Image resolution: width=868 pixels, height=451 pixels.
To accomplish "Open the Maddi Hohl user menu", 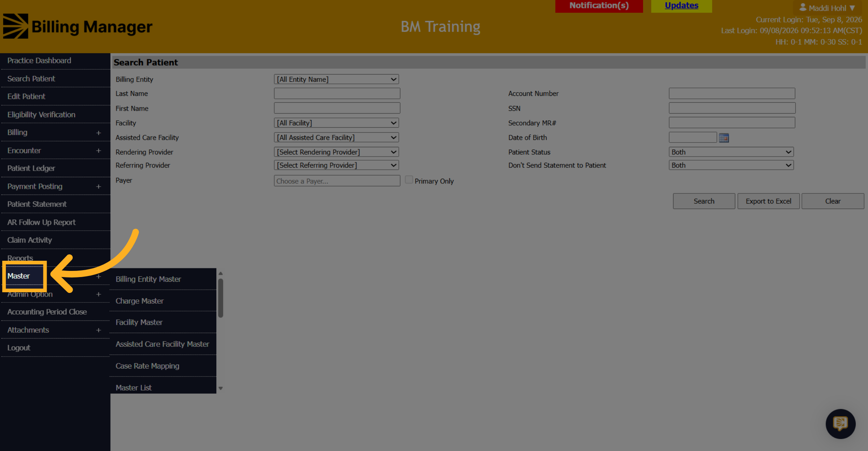I will point(827,8).
